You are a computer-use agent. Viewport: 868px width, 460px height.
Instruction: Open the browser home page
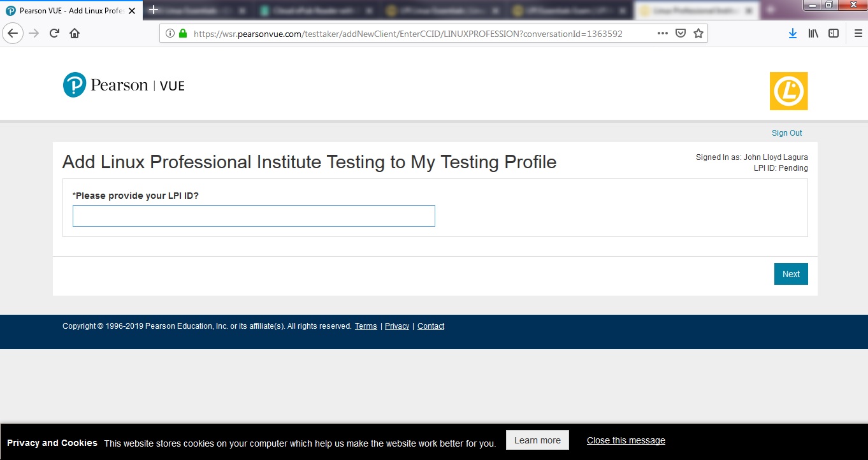(75, 34)
